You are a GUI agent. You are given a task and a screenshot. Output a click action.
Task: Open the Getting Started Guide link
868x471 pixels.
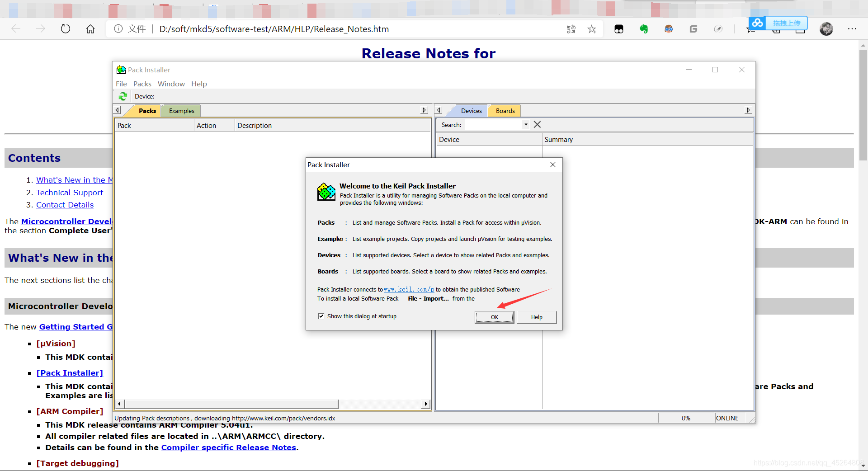pyautogui.click(x=76, y=327)
